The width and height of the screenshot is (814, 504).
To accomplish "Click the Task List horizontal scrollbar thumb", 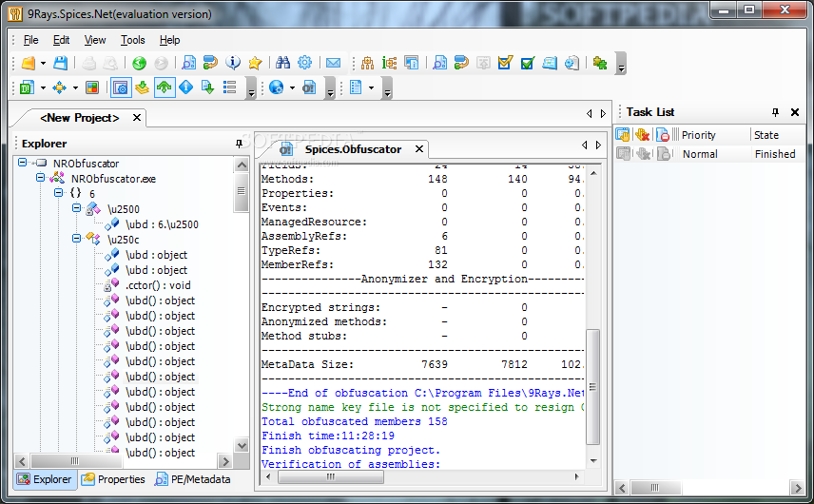I will click(654, 488).
